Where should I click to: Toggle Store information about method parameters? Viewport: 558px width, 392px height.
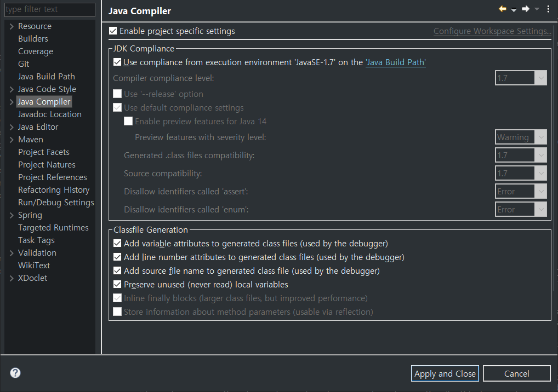pyautogui.click(x=117, y=312)
